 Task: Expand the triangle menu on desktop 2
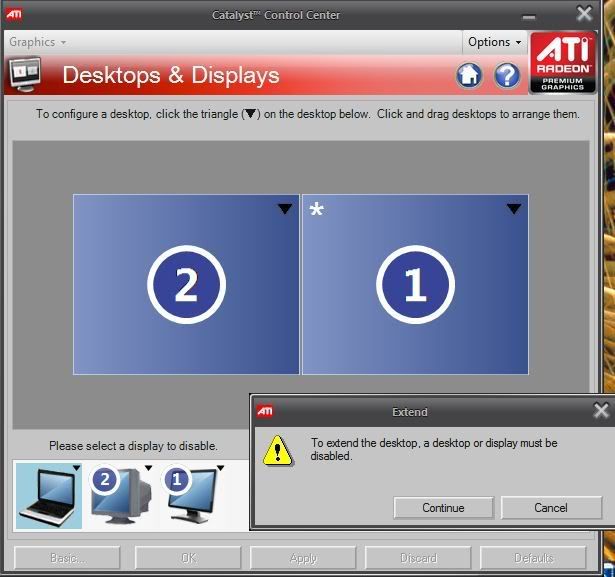pyautogui.click(x=285, y=209)
